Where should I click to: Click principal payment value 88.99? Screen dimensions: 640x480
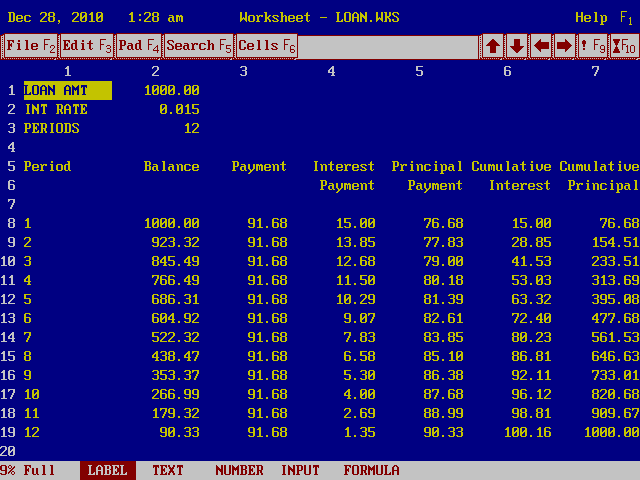pos(443,413)
